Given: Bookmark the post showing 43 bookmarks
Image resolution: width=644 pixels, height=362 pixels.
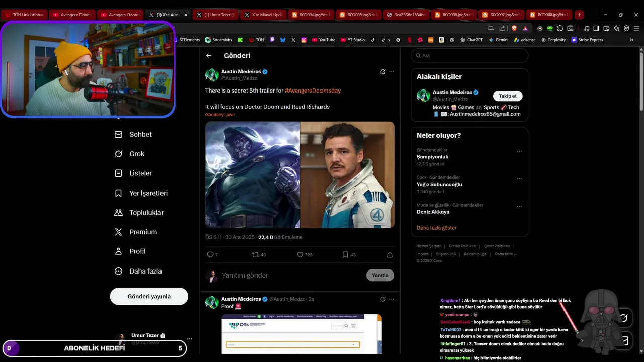Looking at the screenshot, I should coord(349,255).
